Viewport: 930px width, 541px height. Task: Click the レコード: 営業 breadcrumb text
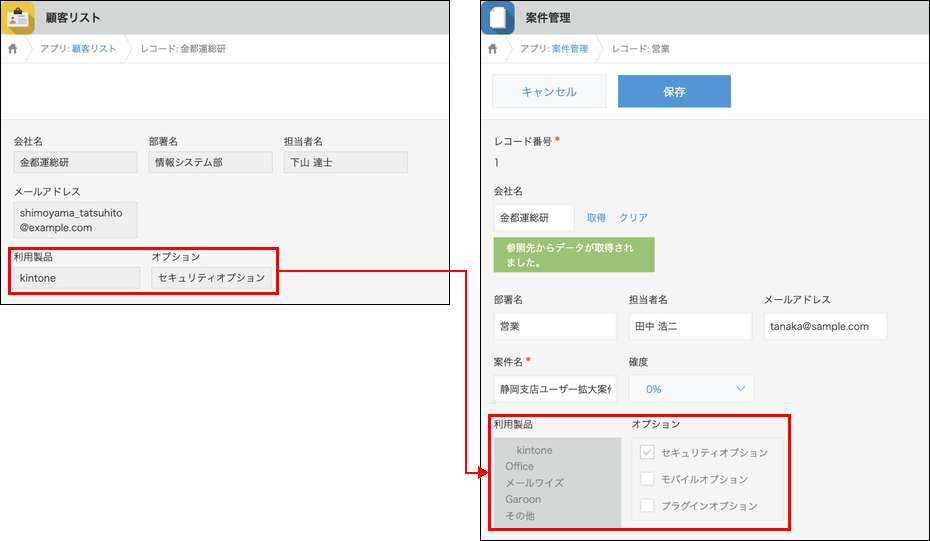click(x=641, y=49)
